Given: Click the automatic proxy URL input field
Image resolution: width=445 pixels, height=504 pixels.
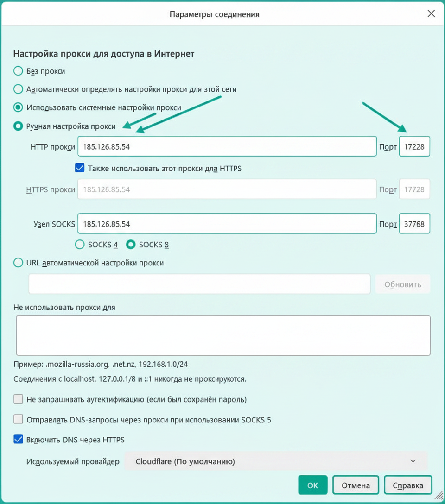Looking at the screenshot, I should pos(199,284).
